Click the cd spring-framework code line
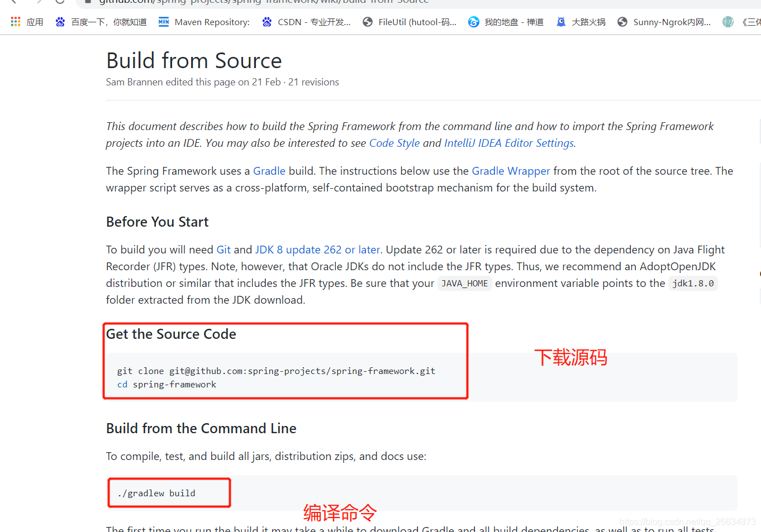This screenshot has width=761, height=532. (167, 385)
